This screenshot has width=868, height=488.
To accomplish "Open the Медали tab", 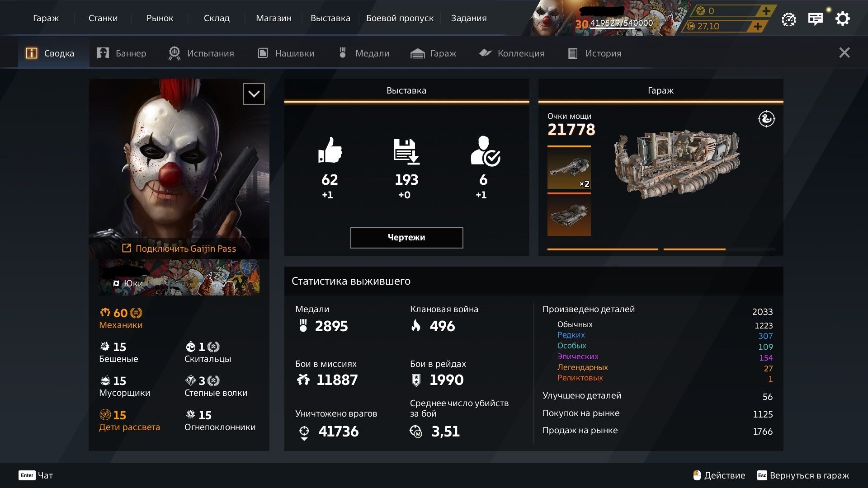I will click(x=363, y=53).
